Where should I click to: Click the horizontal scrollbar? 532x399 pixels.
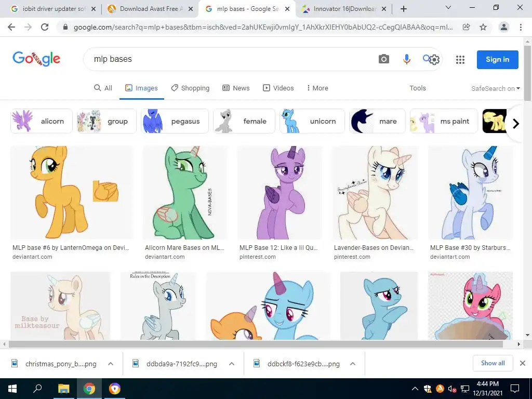(256, 344)
